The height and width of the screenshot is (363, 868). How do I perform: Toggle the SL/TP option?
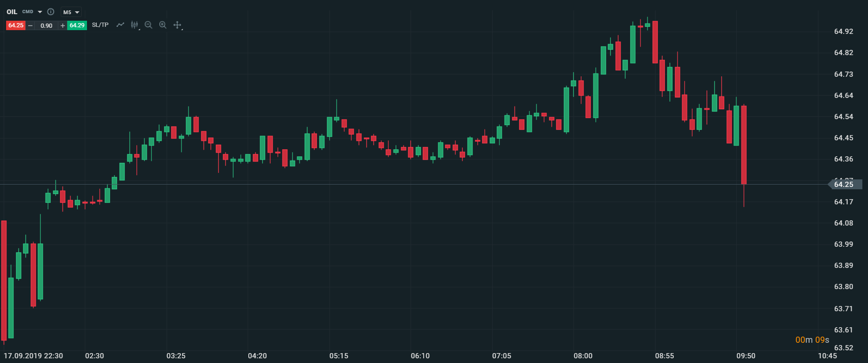(100, 25)
